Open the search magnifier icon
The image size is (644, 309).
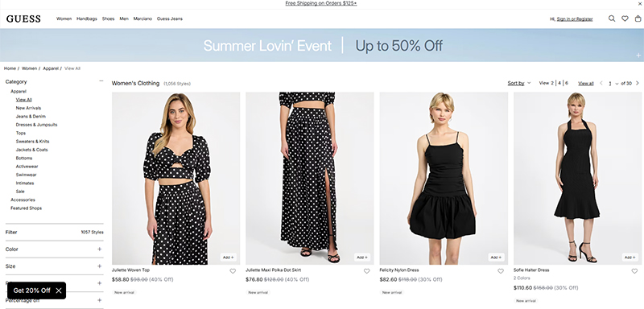coord(612,19)
